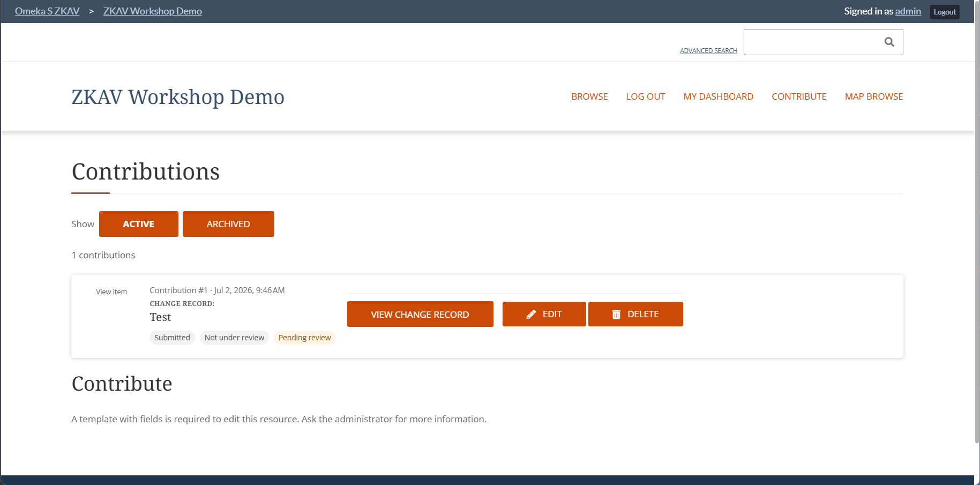980x485 pixels.
Task: Click the Logout button in top bar
Action: (x=945, y=12)
